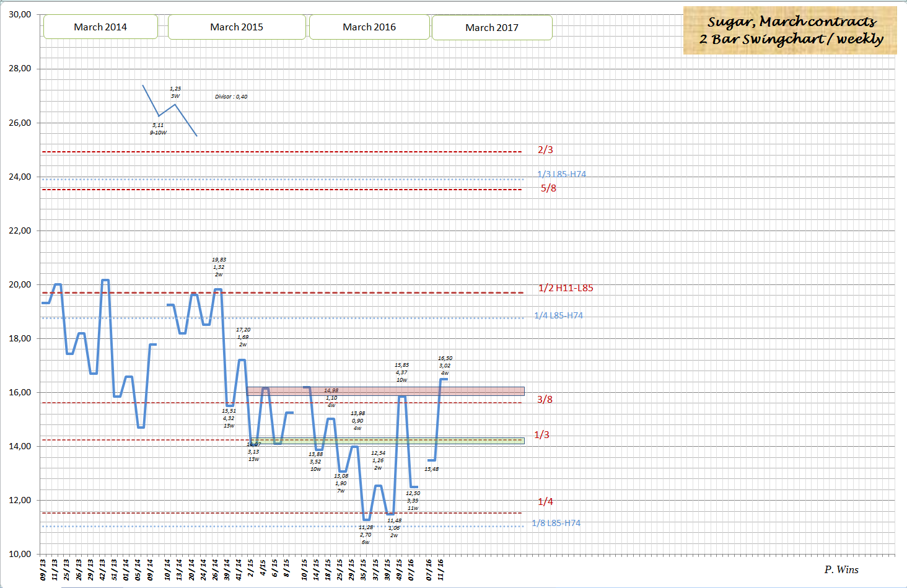Select the March 2015 contract box

click(x=237, y=27)
